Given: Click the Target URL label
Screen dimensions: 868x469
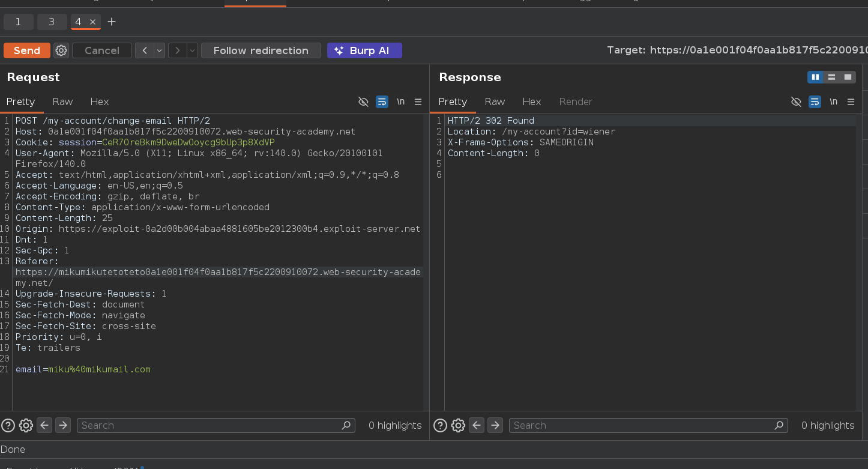Looking at the screenshot, I should coord(737,50).
